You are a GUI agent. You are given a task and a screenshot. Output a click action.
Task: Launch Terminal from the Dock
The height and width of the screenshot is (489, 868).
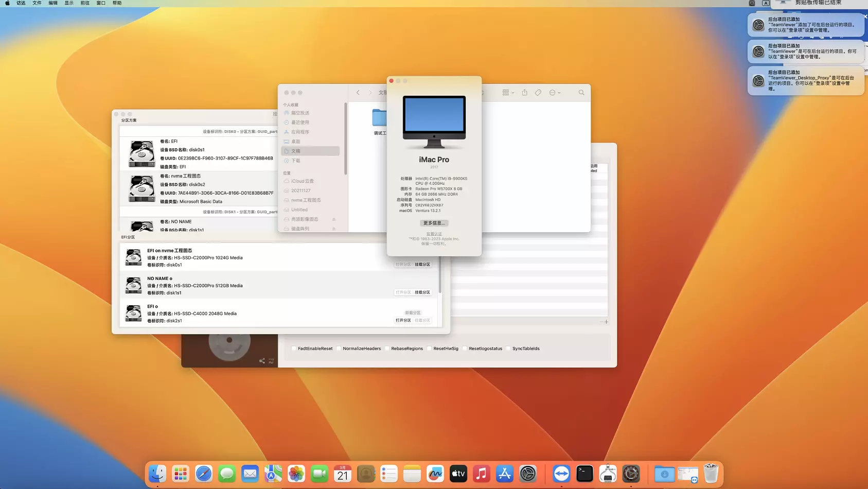584,474
